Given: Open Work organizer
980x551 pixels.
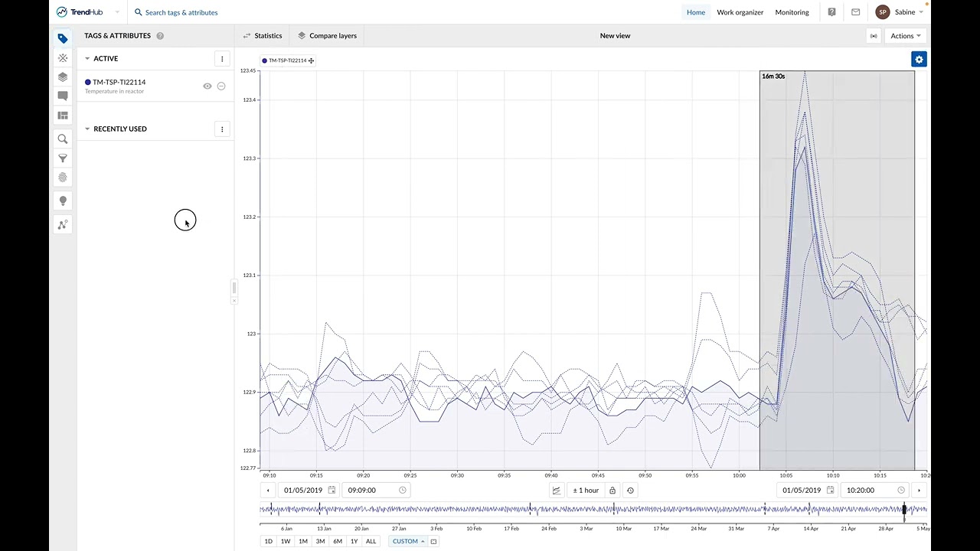Looking at the screenshot, I should [740, 12].
